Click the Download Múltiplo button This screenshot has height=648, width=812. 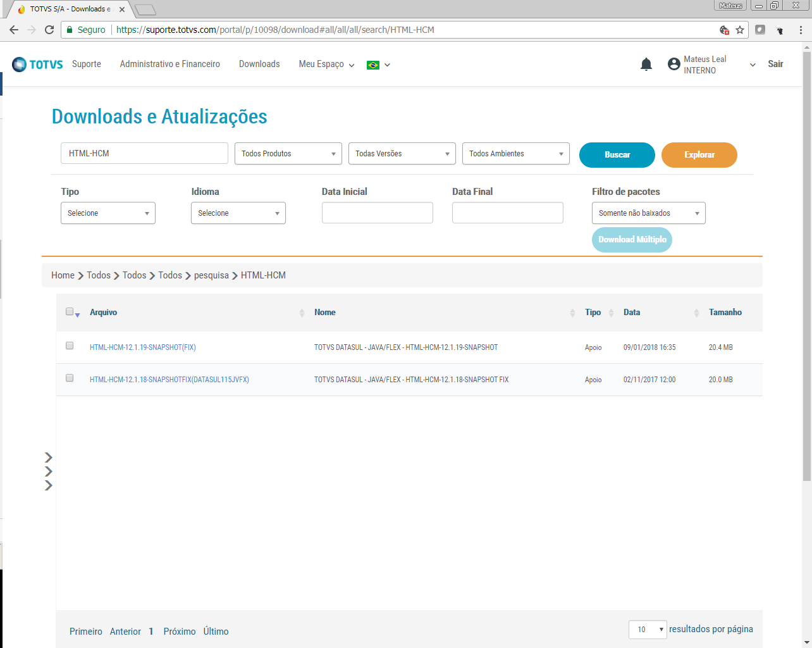click(632, 240)
